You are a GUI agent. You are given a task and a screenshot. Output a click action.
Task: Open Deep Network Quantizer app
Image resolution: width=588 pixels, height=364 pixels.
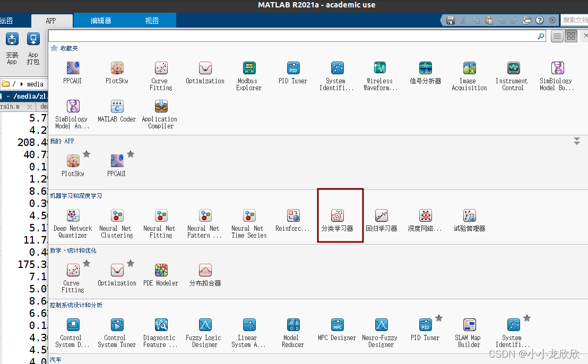pos(73,224)
